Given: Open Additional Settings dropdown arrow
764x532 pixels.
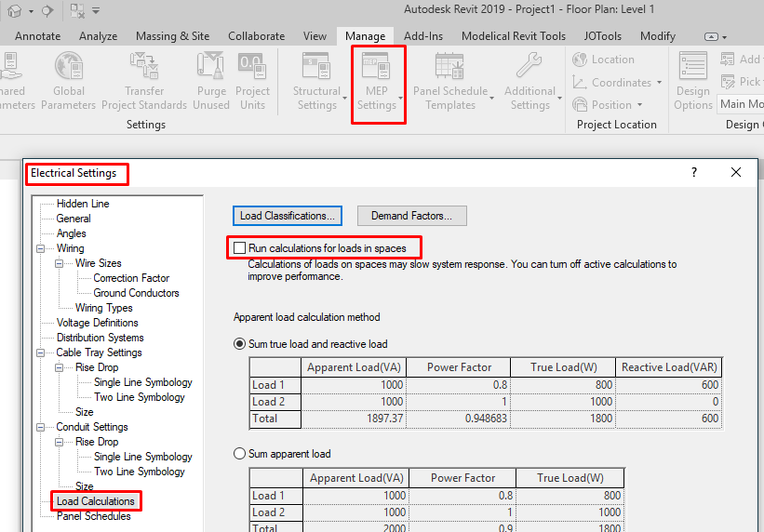Looking at the screenshot, I should click(x=560, y=98).
